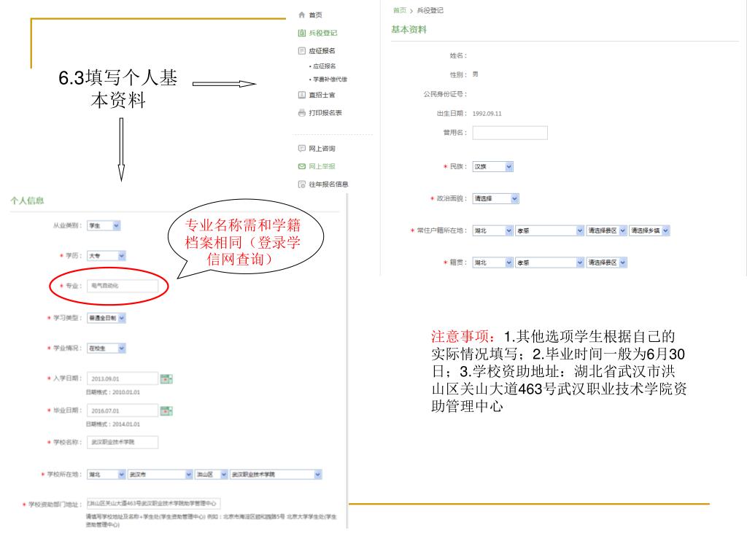
Task: Click the 学校名称 input field
Action: click(x=123, y=442)
